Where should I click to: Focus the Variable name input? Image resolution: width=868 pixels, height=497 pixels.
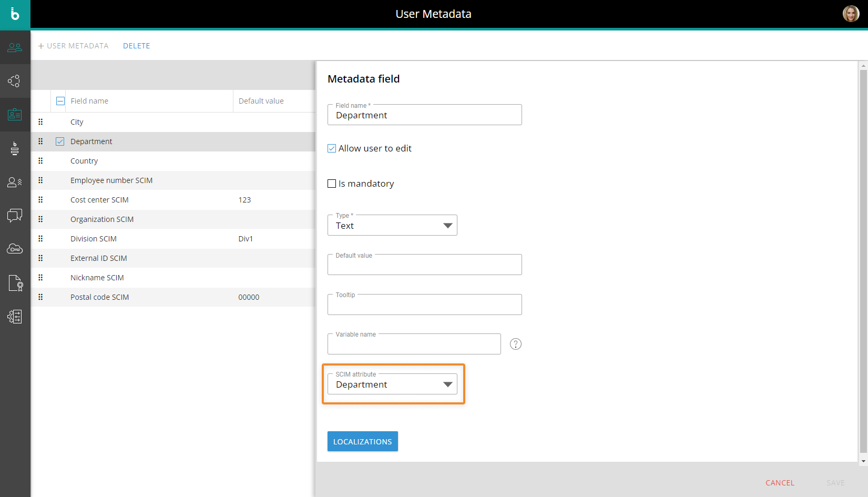tap(414, 344)
